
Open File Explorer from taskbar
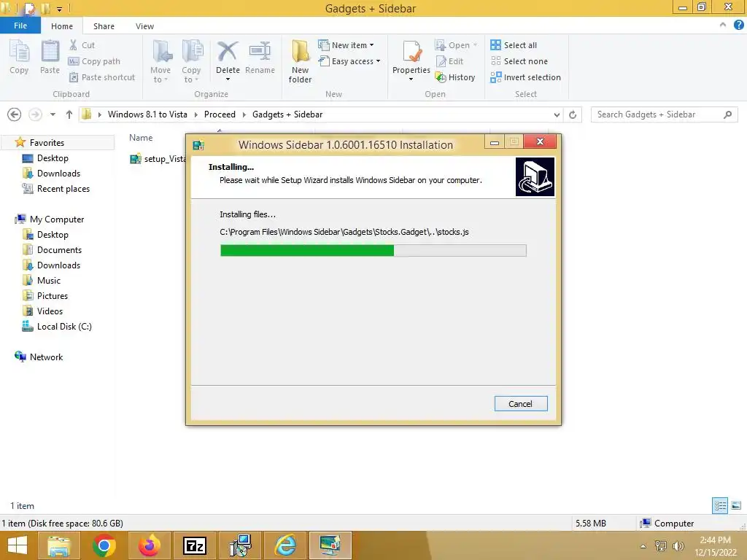click(x=58, y=545)
